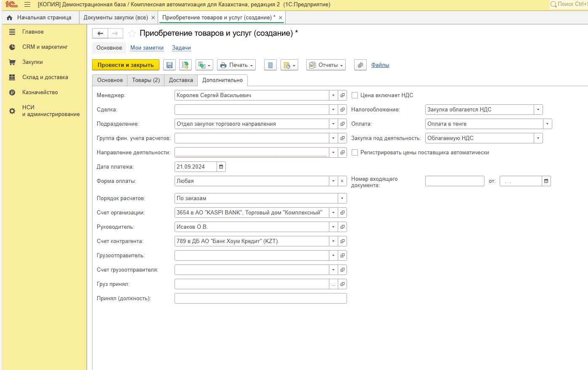The height and width of the screenshot is (370, 588).
Task: Click the paperclip attach files icon
Action: pos(360,65)
